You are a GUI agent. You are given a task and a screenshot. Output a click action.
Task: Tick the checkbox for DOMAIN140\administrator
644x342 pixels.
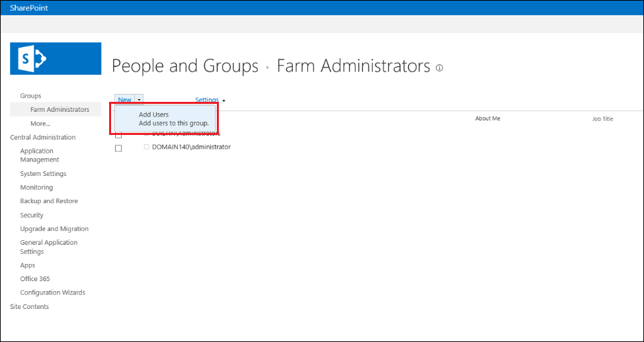(118, 148)
